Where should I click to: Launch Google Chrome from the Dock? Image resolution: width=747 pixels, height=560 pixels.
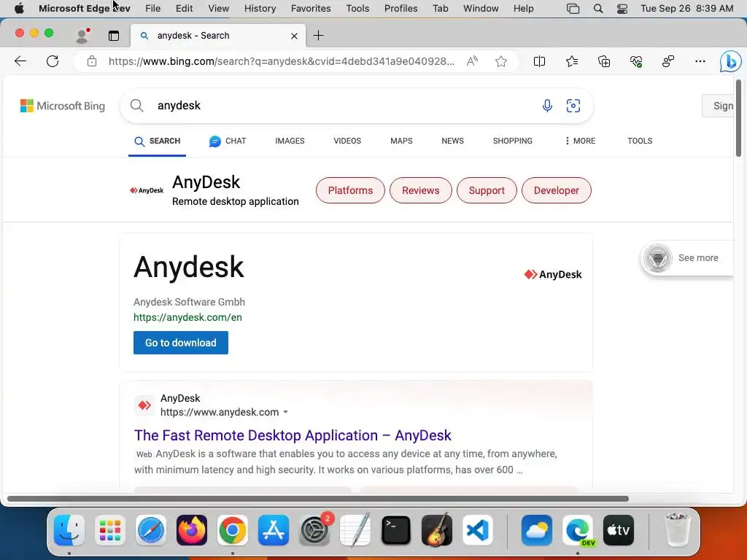[x=233, y=529]
